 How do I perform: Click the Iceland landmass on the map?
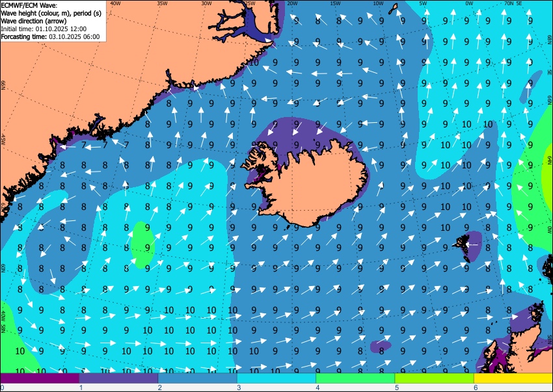point(310,185)
